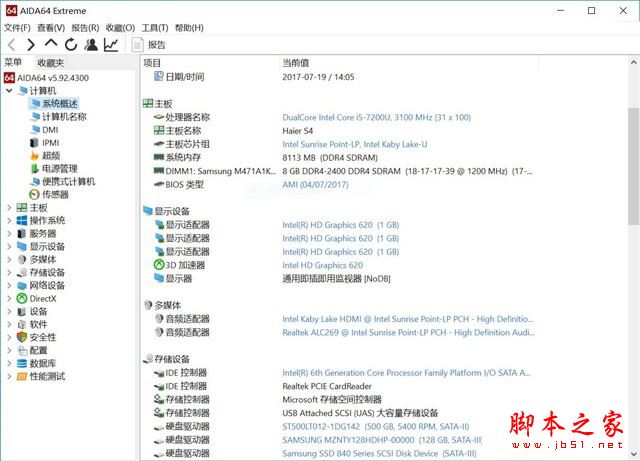Click the 网络设备 icon in tree
Viewport: 640px width, 461px height.
pyautogui.click(x=22, y=285)
